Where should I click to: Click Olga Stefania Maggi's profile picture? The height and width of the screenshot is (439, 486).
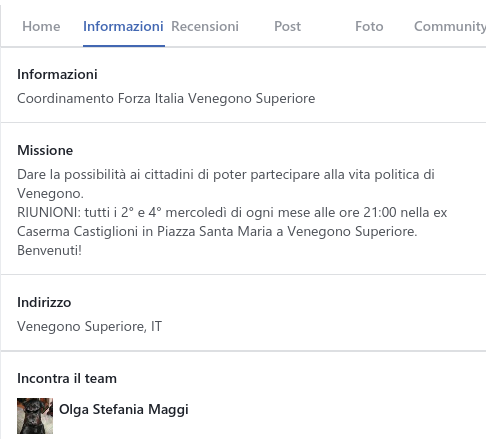[x=35, y=416]
